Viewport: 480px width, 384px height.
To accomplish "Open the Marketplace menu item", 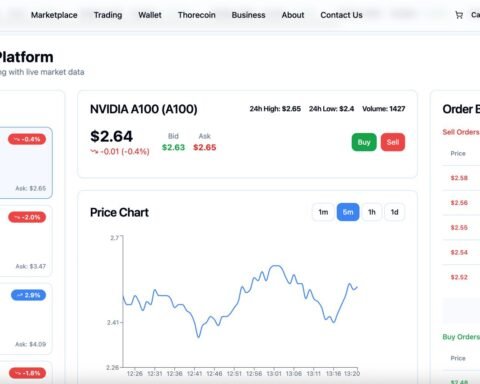I will pyautogui.click(x=54, y=15).
